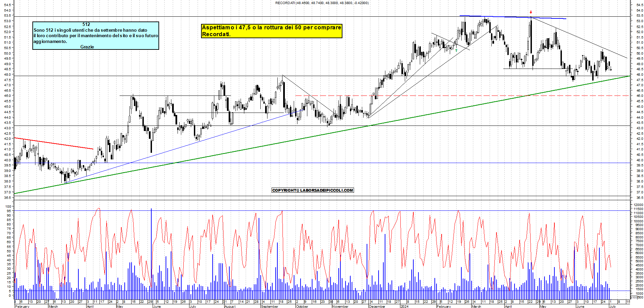
Task: Click the '100' label on the oscillator axis
Action: tap(7, 206)
